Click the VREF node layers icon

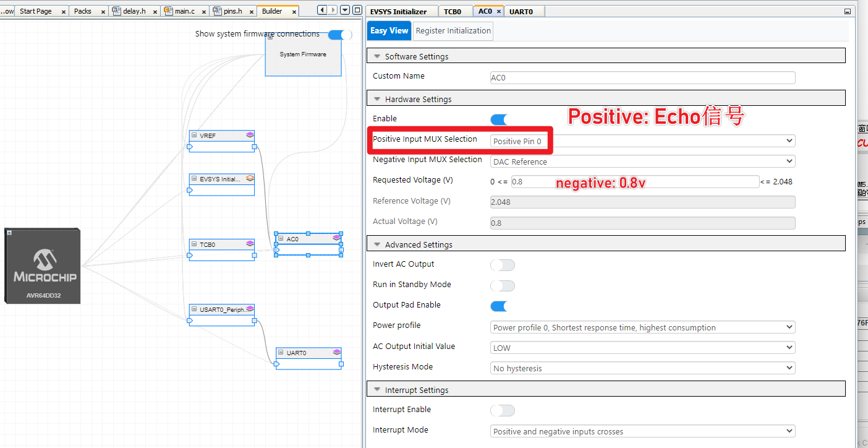(250, 135)
